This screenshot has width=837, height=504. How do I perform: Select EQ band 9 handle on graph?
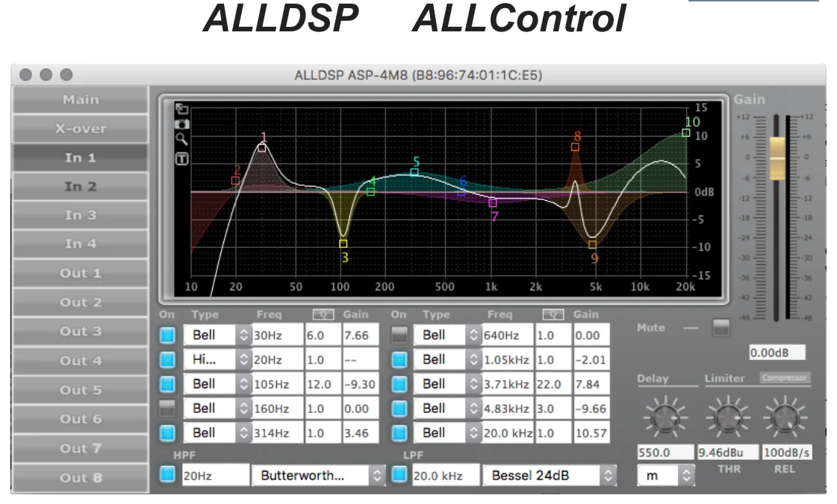tap(592, 244)
